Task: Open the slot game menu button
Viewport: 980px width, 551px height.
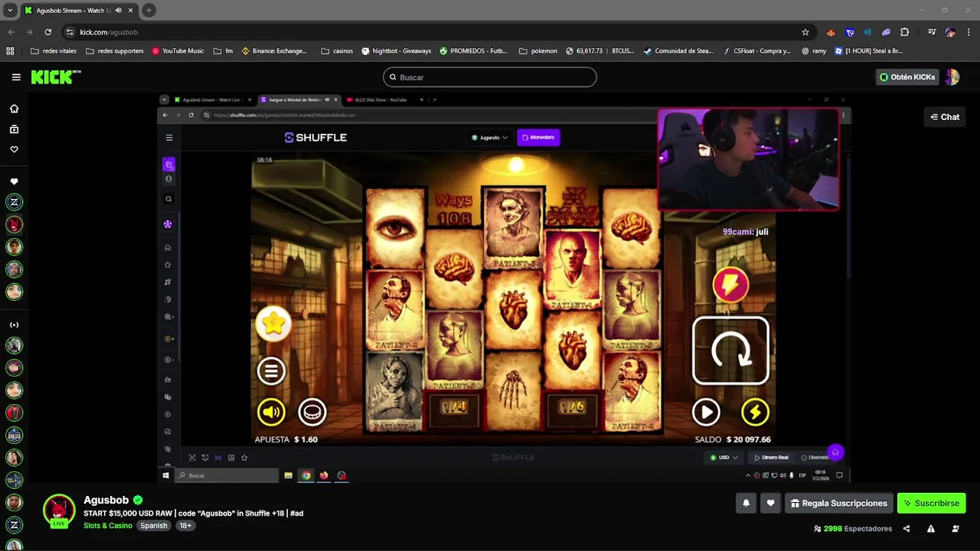Action: (271, 371)
